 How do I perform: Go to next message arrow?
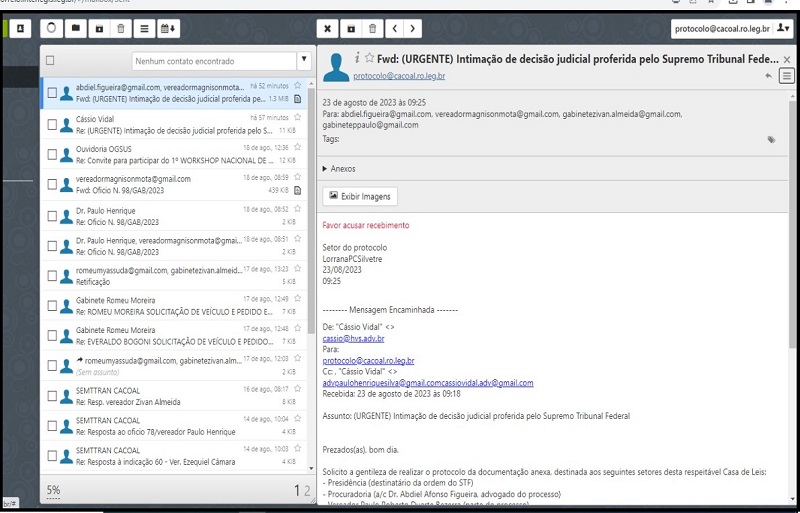(x=413, y=29)
